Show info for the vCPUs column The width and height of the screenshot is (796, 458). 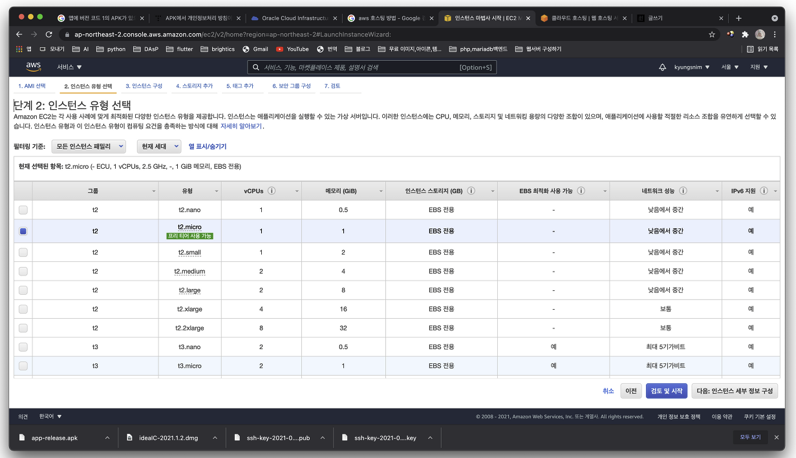(x=272, y=191)
